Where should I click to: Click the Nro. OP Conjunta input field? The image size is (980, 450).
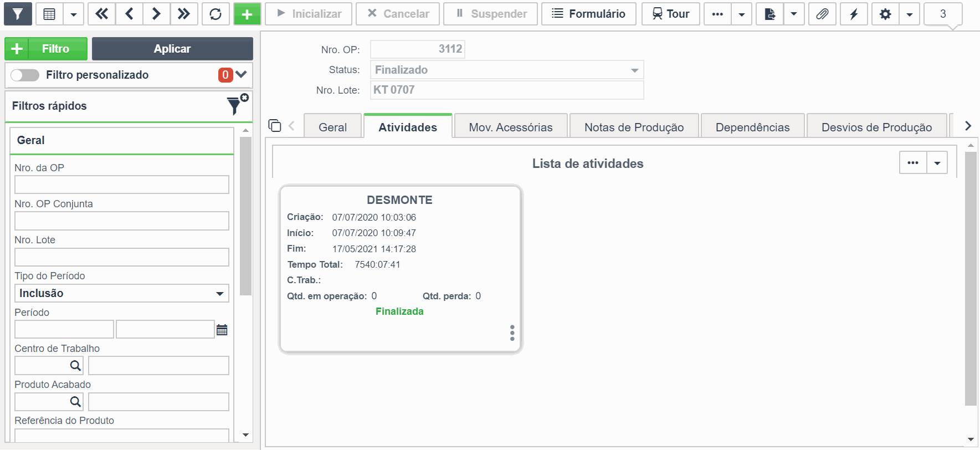[122, 221]
